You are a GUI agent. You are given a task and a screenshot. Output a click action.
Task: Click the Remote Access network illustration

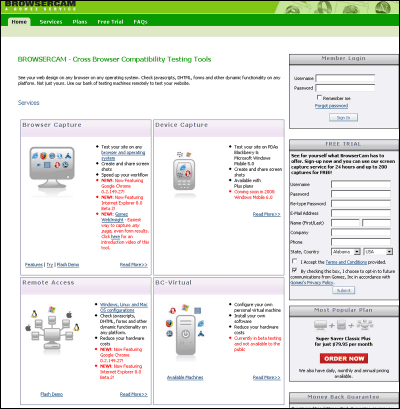pos(52,328)
